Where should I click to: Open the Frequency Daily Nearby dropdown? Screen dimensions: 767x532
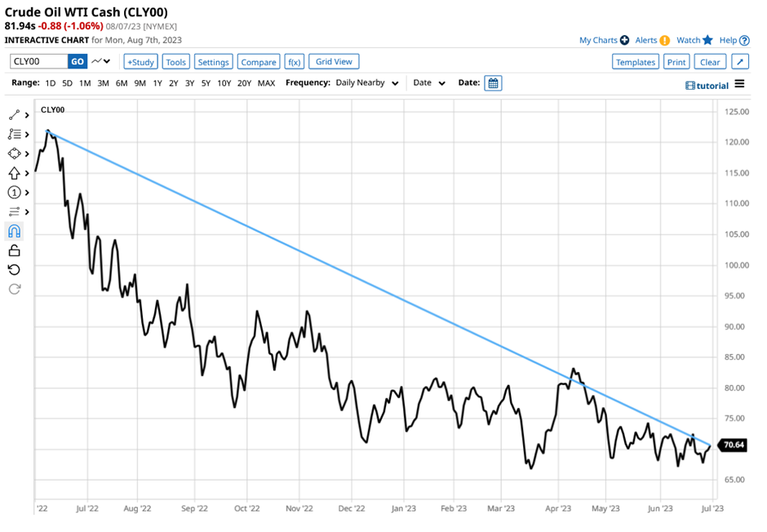367,83
